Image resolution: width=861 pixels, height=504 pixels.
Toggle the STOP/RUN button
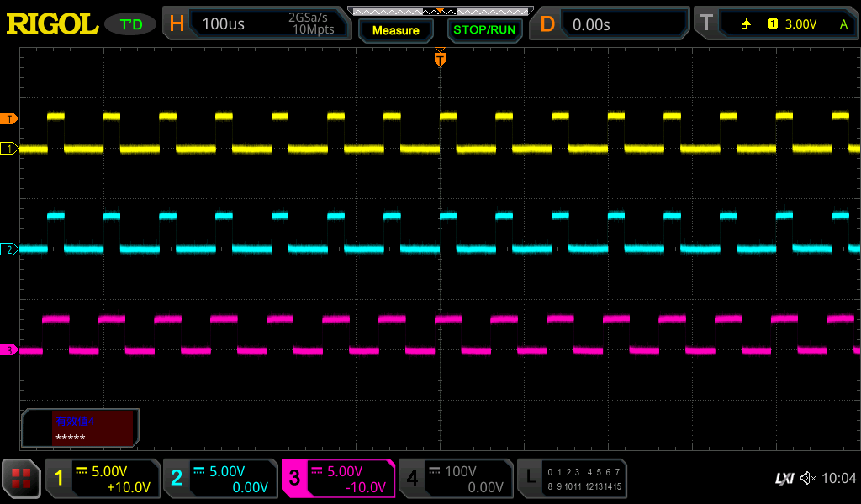[484, 30]
